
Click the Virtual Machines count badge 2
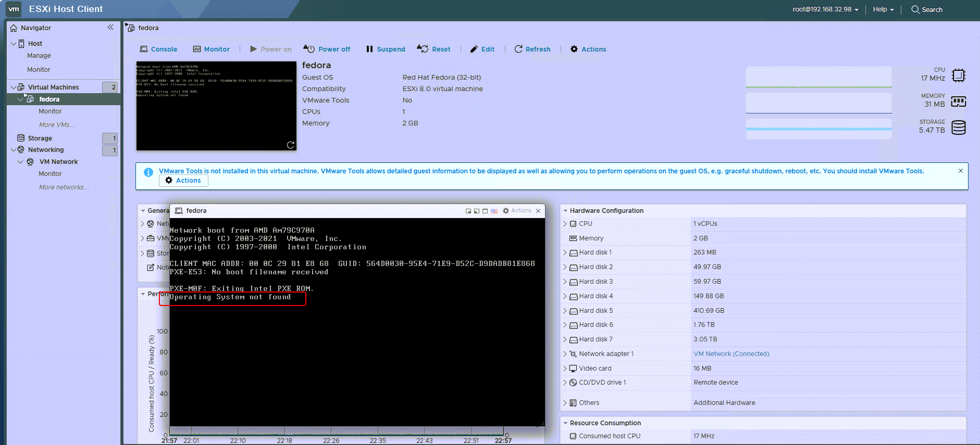110,87
